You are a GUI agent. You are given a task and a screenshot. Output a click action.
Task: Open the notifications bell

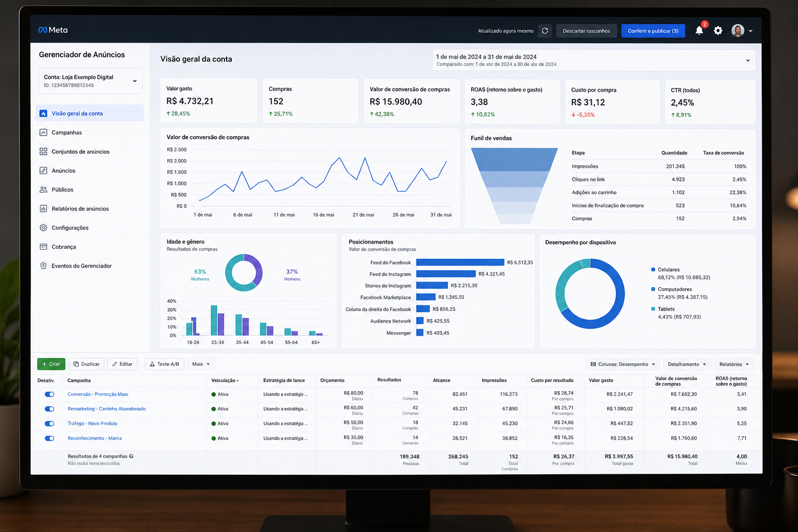click(699, 31)
